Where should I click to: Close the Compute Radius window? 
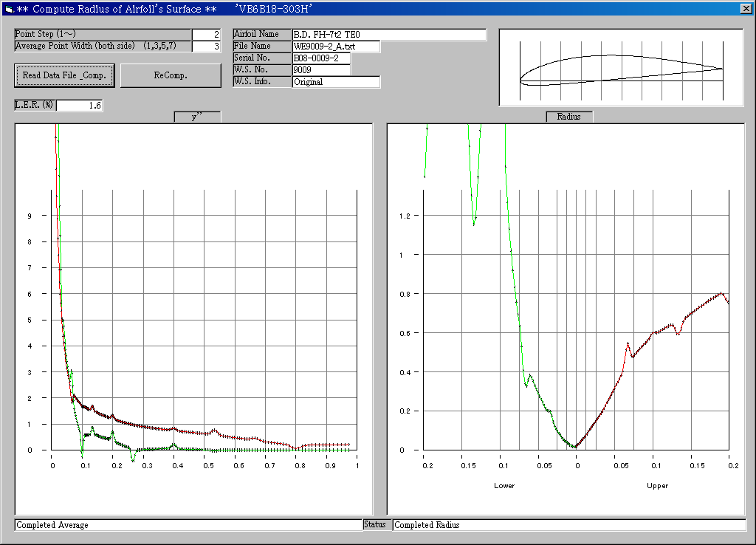pyautogui.click(x=746, y=9)
